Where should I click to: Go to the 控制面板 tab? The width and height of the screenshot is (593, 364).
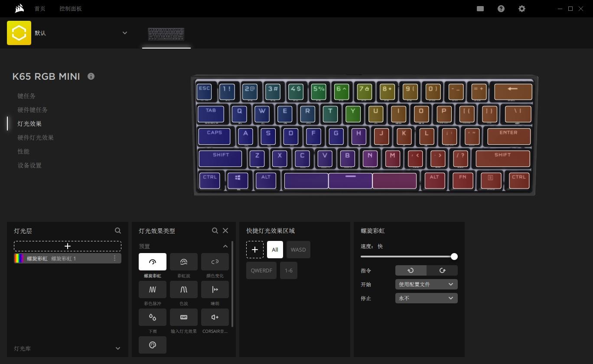pyautogui.click(x=71, y=9)
